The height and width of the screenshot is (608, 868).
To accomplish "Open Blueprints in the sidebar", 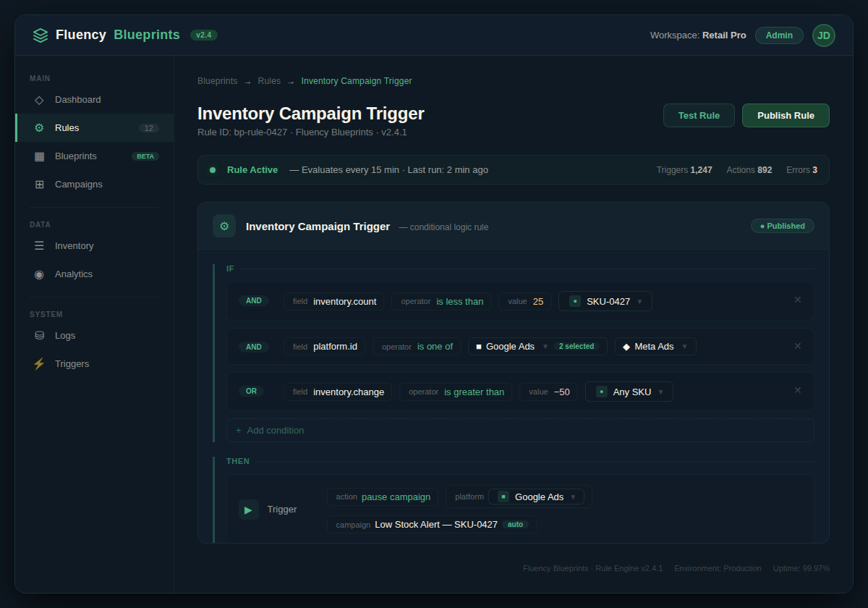I will point(95,156).
